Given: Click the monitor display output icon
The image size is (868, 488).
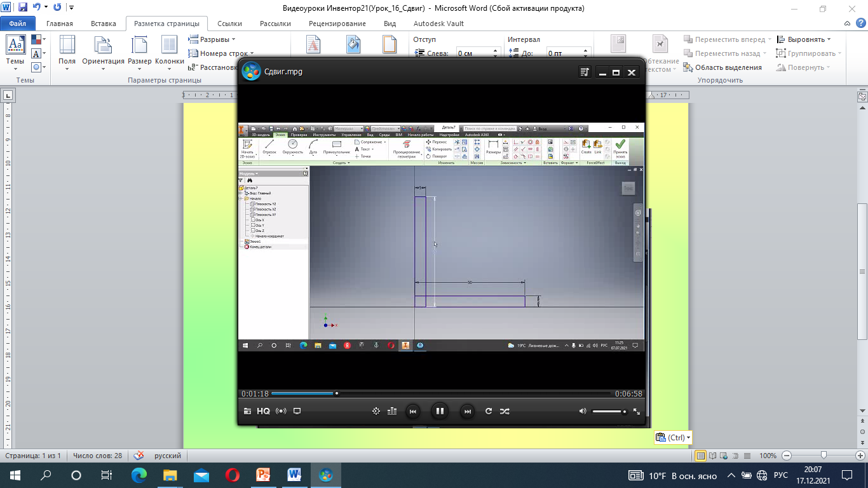Looking at the screenshot, I should point(297,411).
